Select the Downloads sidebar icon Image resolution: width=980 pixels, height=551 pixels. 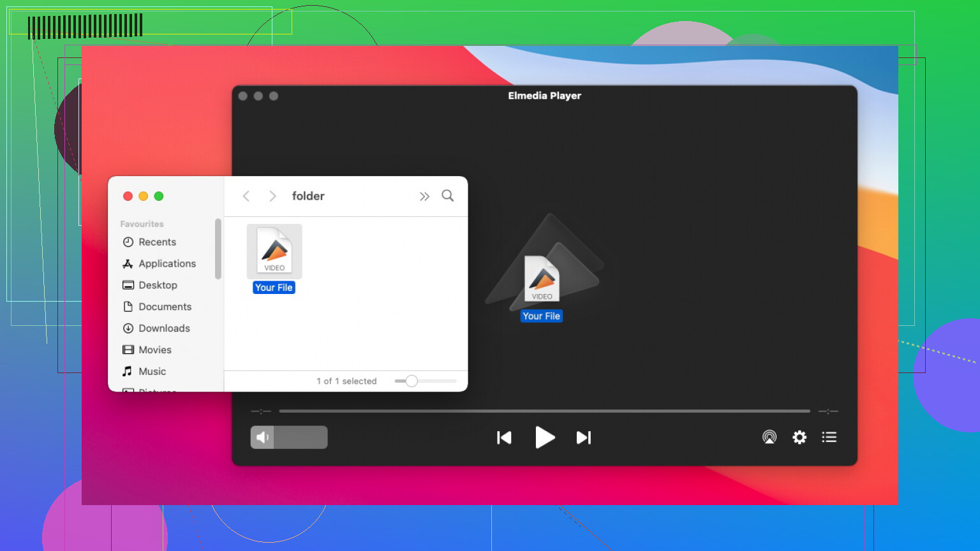tap(129, 328)
